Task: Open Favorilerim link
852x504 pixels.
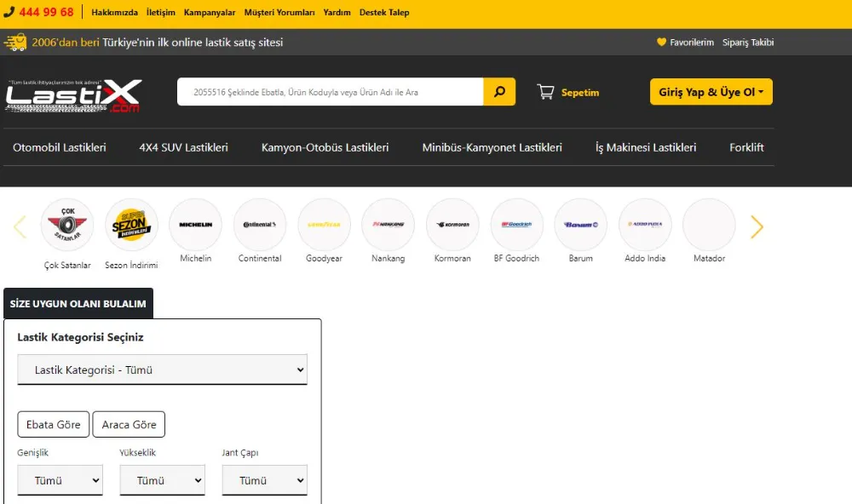Action: pos(692,42)
